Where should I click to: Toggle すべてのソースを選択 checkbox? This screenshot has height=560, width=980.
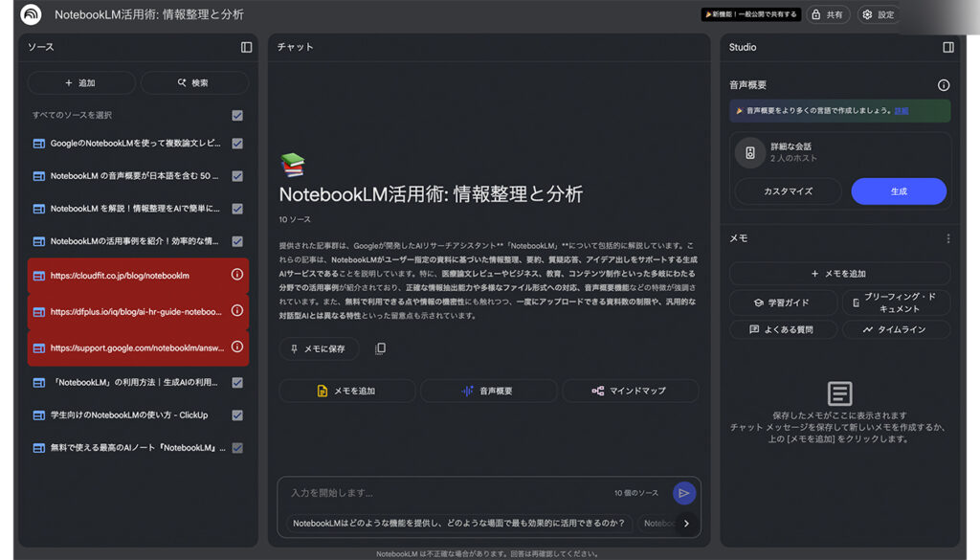point(237,116)
